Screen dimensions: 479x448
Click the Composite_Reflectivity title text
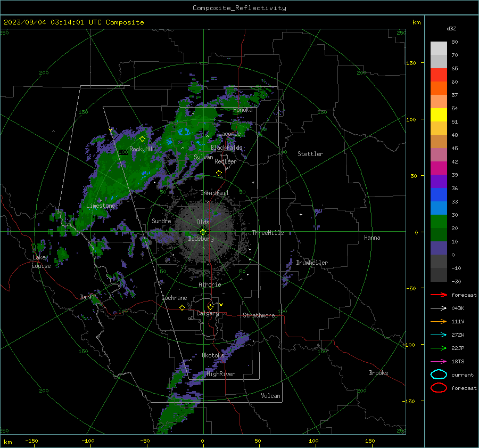click(240, 8)
